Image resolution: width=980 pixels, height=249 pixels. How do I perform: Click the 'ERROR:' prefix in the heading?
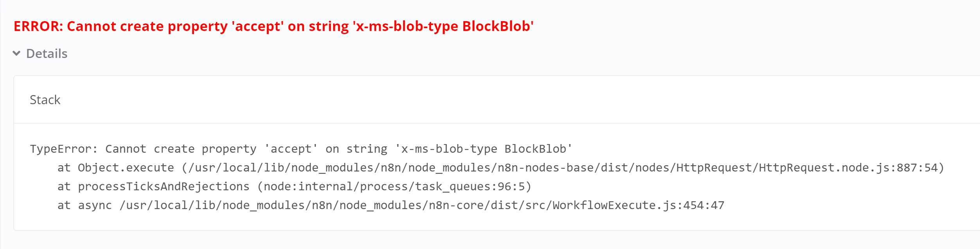click(x=38, y=26)
